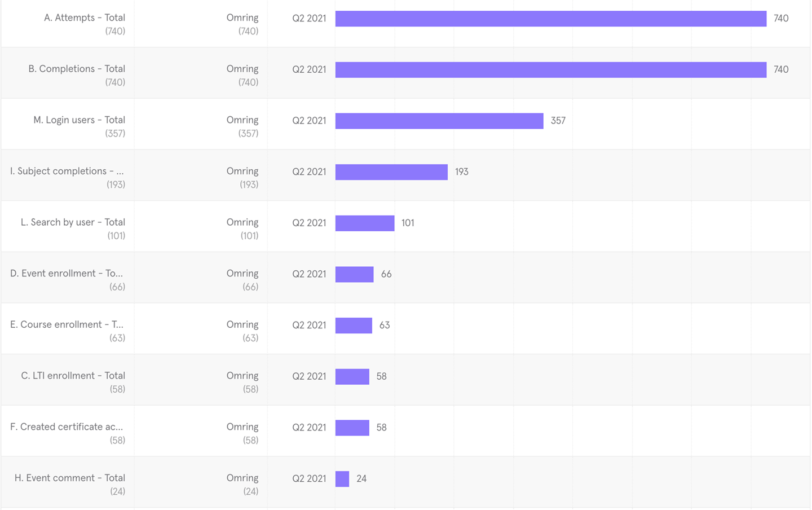
Task: Select the Search by user bar
Action: (365, 223)
